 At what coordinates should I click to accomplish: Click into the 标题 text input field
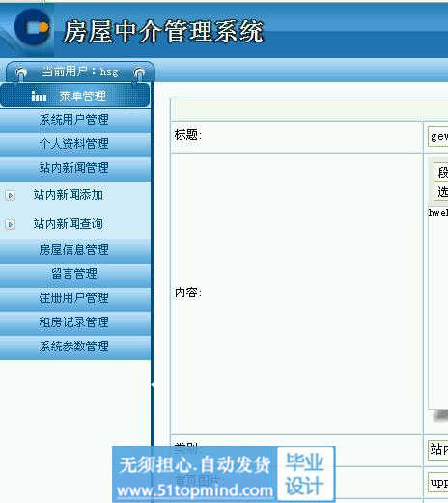point(438,137)
